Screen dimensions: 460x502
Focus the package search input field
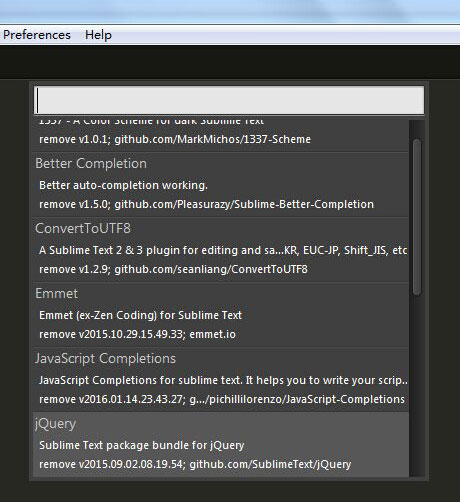[229, 100]
